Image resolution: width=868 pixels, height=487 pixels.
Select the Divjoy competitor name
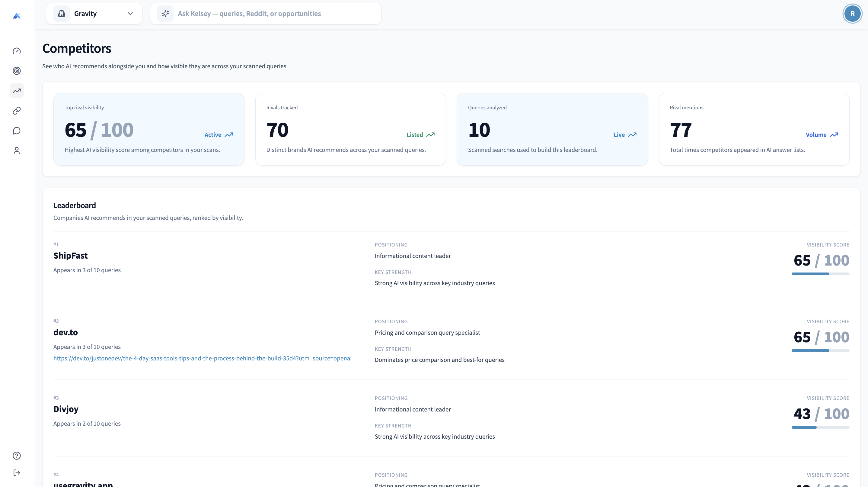point(66,409)
